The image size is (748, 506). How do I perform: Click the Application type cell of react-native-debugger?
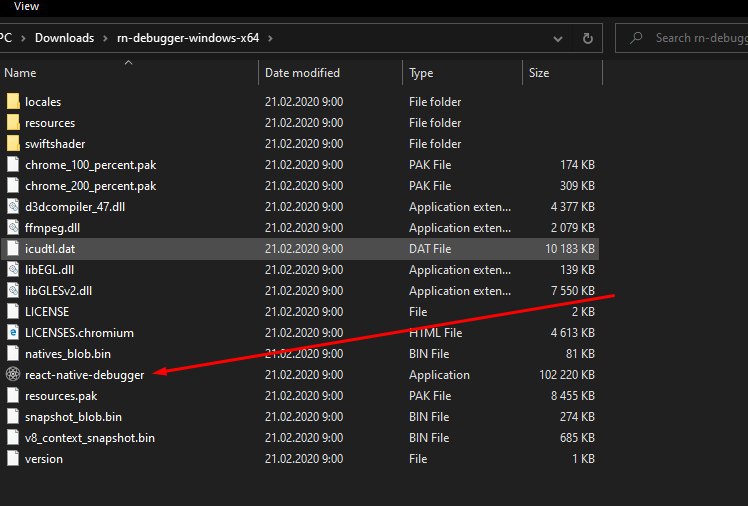[x=439, y=375]
